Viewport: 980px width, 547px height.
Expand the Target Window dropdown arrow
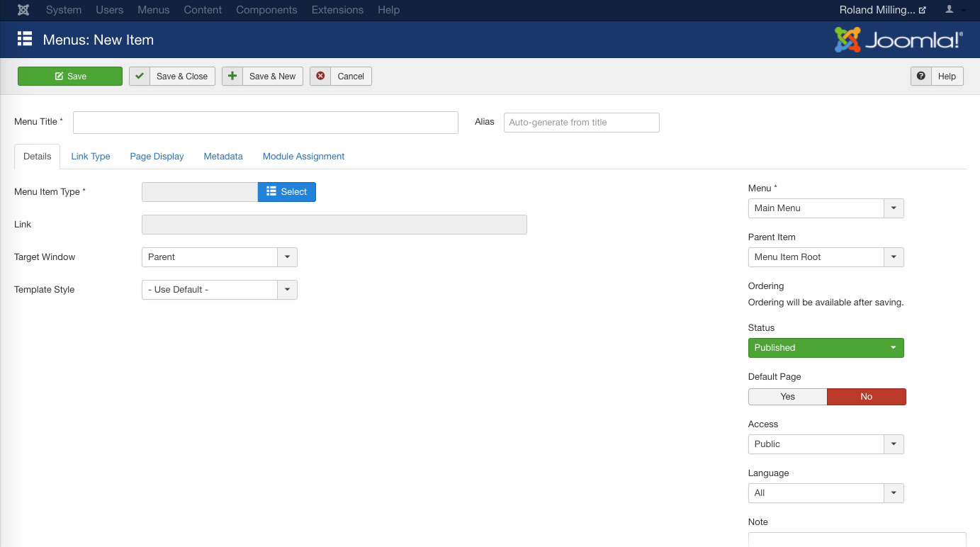point(287,257)
